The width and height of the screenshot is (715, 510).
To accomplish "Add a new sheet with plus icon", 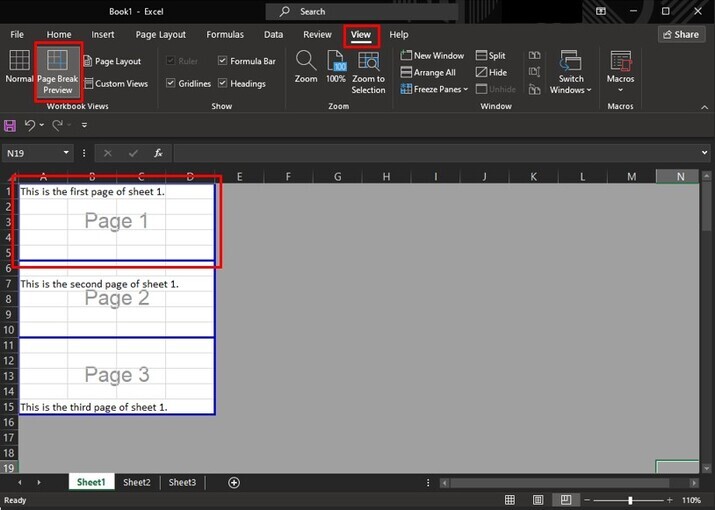I will pyautogui.click(x=234, y=482).
